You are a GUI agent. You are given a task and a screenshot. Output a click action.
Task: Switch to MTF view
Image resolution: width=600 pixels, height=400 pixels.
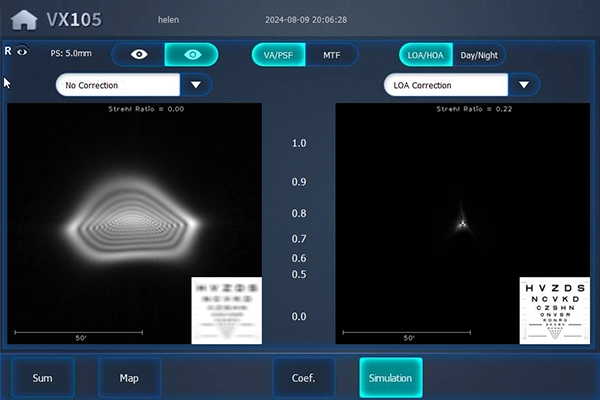click(x=331, y=55)
